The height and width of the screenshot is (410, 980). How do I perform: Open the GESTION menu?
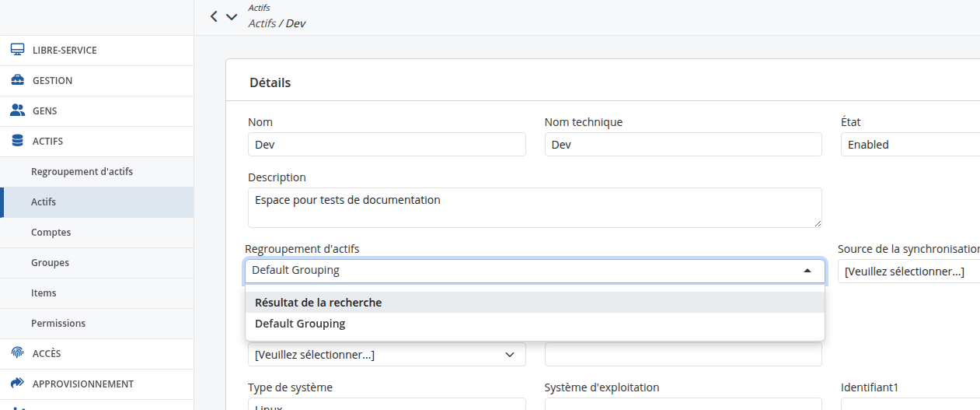click(x=96, y=80)
